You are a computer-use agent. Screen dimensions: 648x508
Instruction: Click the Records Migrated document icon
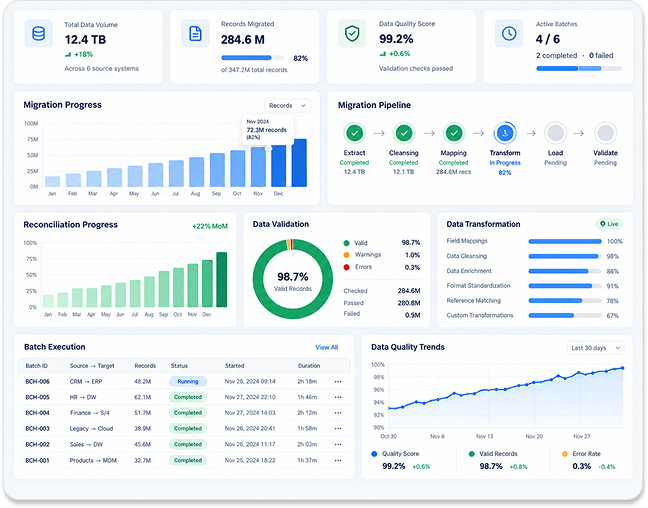[195, 33]
